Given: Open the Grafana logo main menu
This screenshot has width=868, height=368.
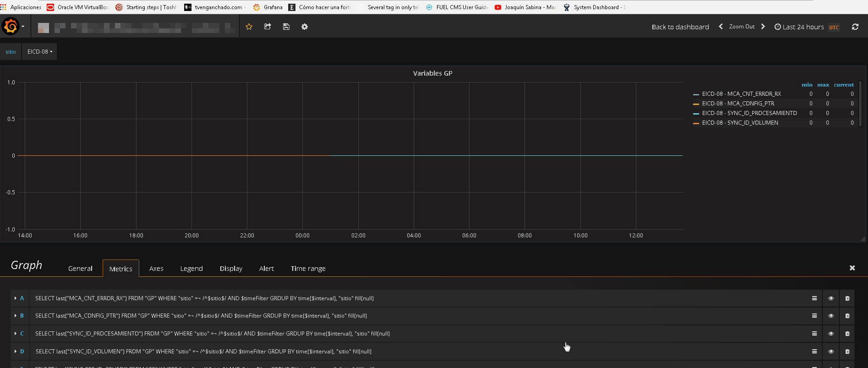Looking at the screenshot, I should point(11,26).
